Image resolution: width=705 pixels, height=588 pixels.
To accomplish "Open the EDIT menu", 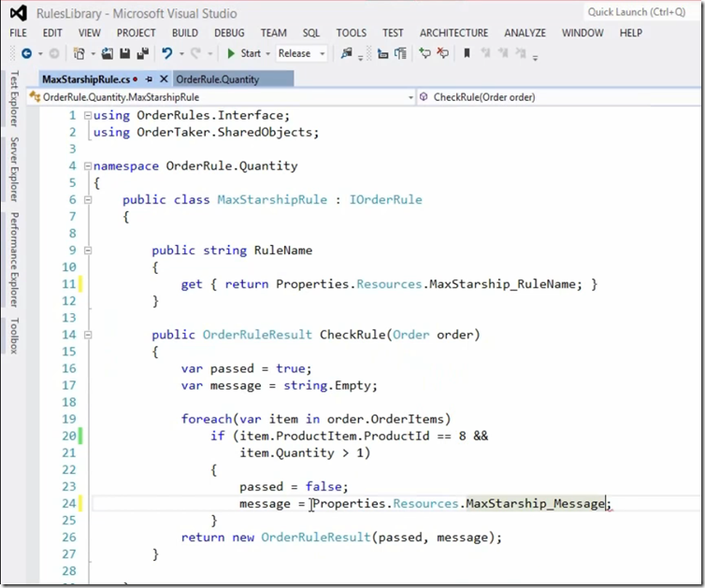I will [x=52, y=34].
